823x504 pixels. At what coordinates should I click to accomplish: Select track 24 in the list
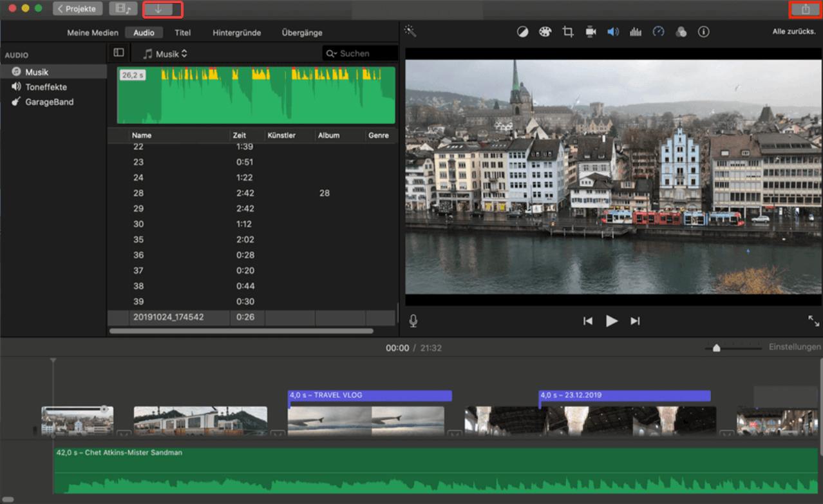click(x=251, y=178)
